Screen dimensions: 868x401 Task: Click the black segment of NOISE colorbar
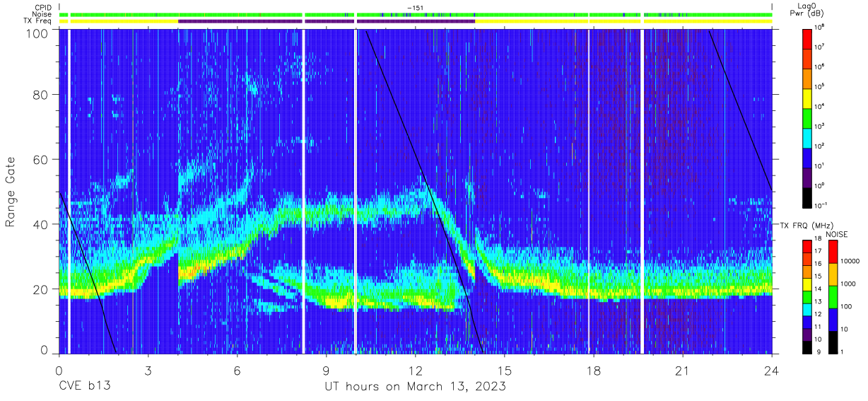point(834,342)
